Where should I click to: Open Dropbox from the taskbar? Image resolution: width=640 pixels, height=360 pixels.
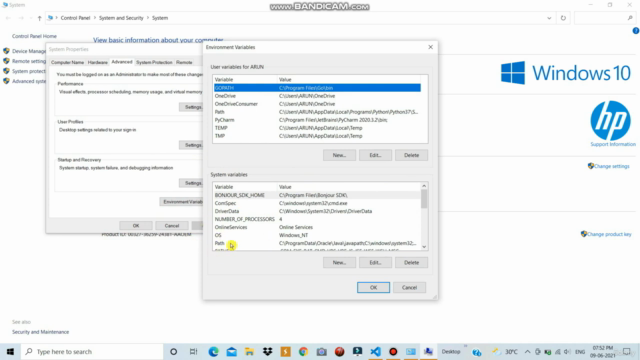tap(267, 351)
